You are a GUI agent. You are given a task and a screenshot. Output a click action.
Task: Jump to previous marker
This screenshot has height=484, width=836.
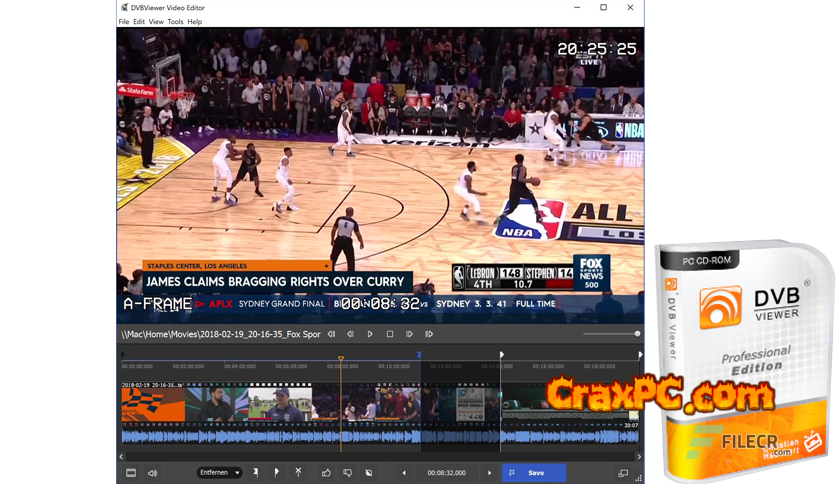tap(331, 334)
